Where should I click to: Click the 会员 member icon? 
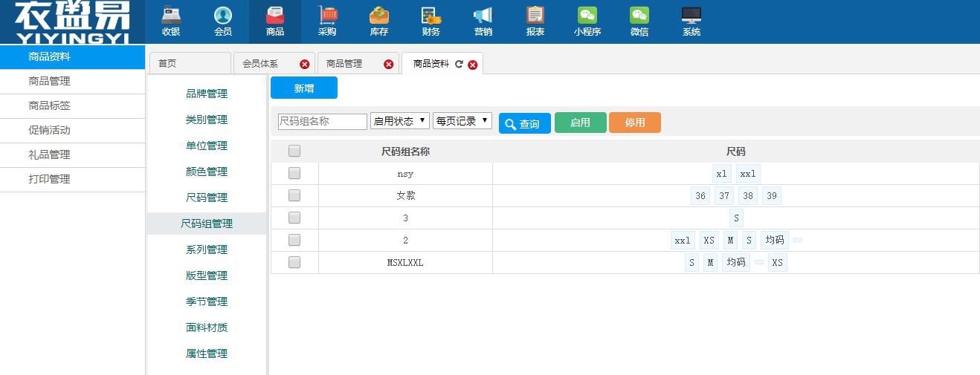[223, 16]
